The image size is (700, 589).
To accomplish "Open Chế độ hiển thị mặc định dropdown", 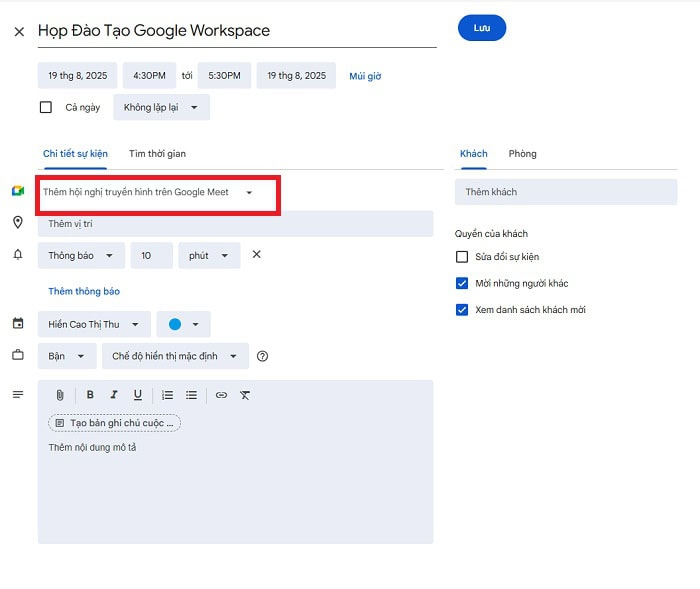I will coord(175,356).
